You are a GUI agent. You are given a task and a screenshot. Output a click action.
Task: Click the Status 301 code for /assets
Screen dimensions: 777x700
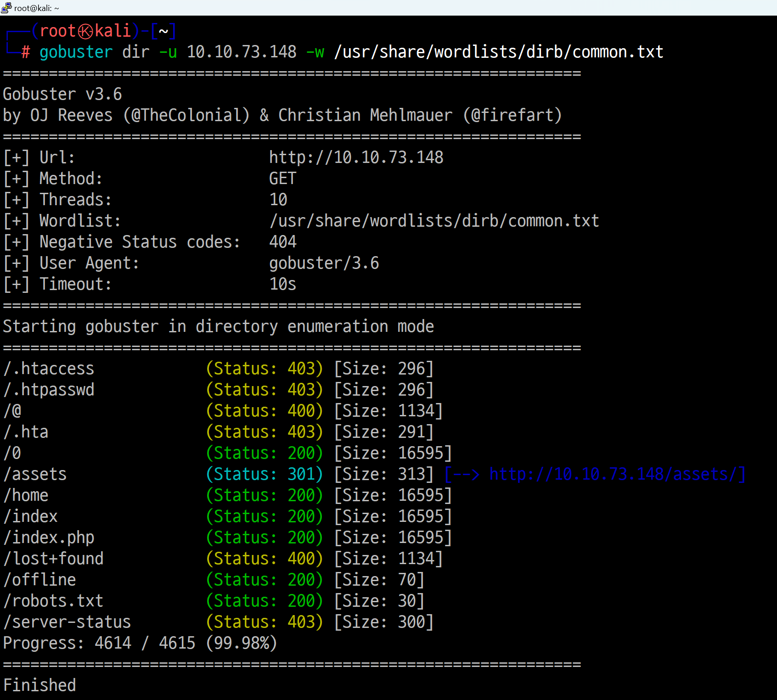(x=265, y=474)
